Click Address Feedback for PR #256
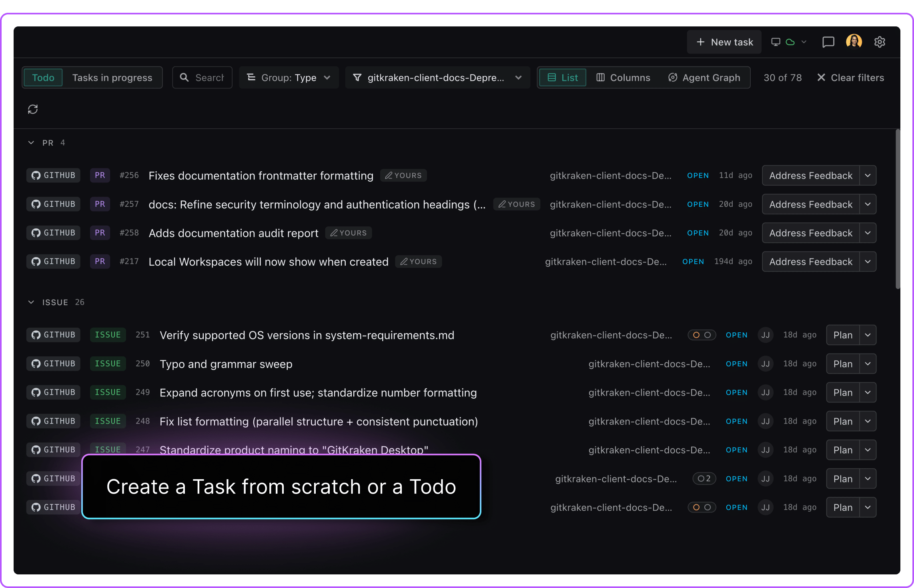 point(811,176)
